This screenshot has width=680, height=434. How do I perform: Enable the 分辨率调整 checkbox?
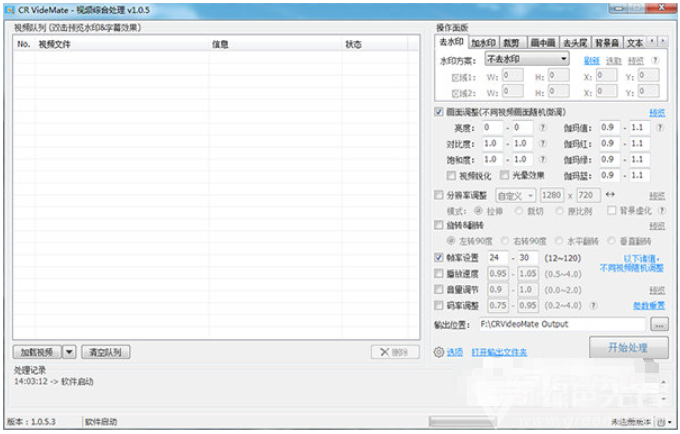pos(438,195)
